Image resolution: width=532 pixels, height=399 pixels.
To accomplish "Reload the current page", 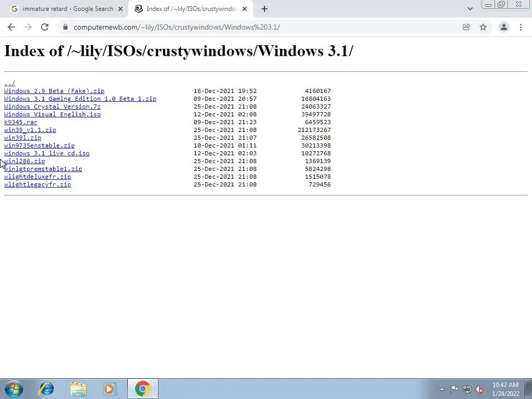I will (x=45, y=27).
